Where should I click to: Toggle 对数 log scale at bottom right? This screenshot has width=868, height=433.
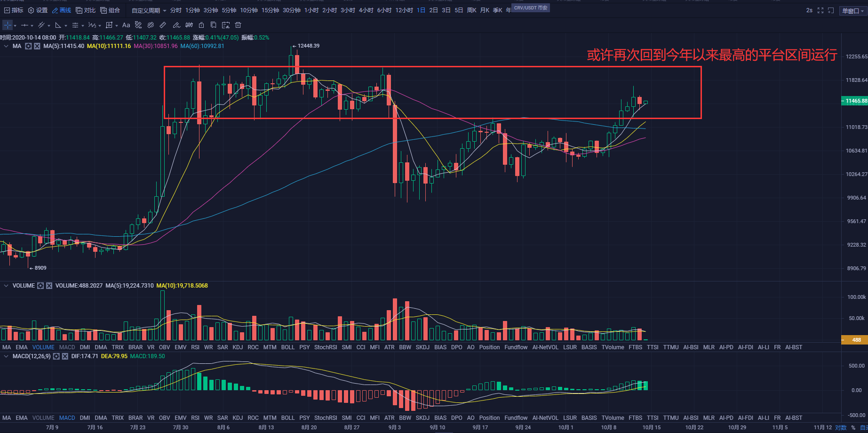coord(841,427)
